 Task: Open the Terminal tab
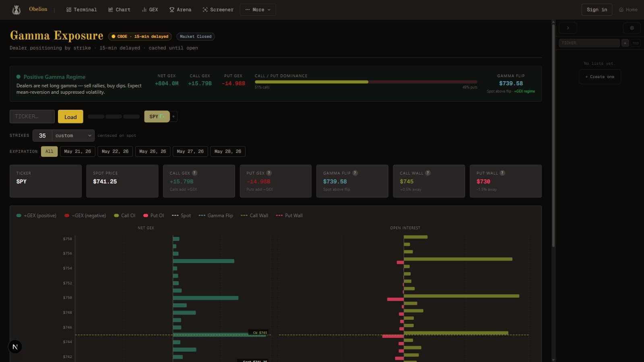[82, 10]
